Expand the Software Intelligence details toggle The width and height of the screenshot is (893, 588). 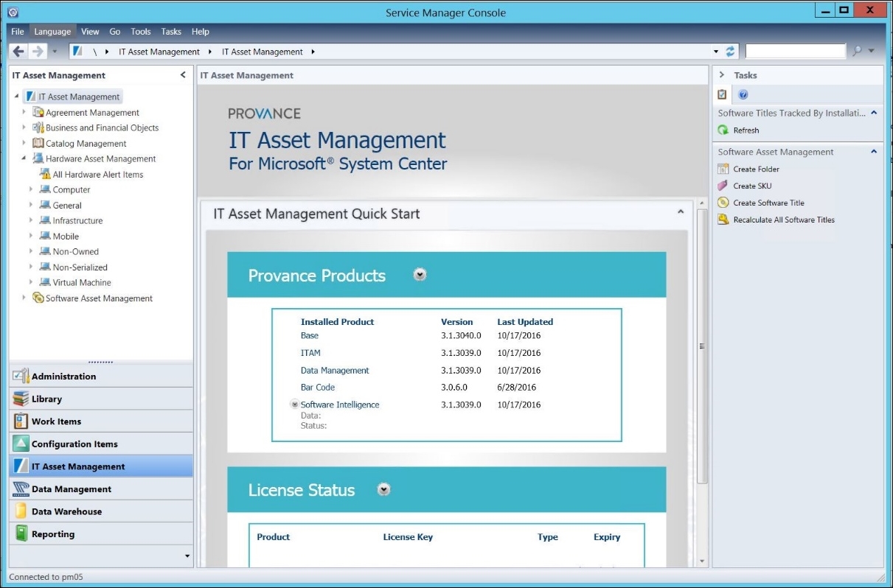(x=295, y=405)
